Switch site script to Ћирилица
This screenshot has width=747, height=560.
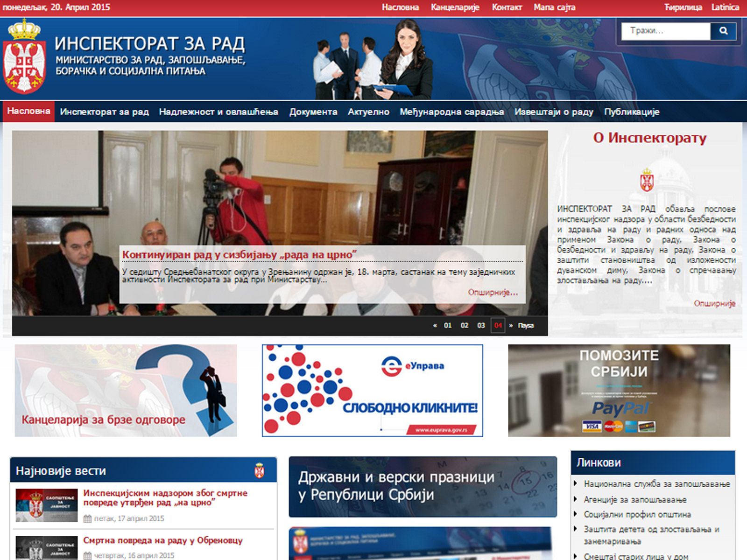click(x=683, y=7)
